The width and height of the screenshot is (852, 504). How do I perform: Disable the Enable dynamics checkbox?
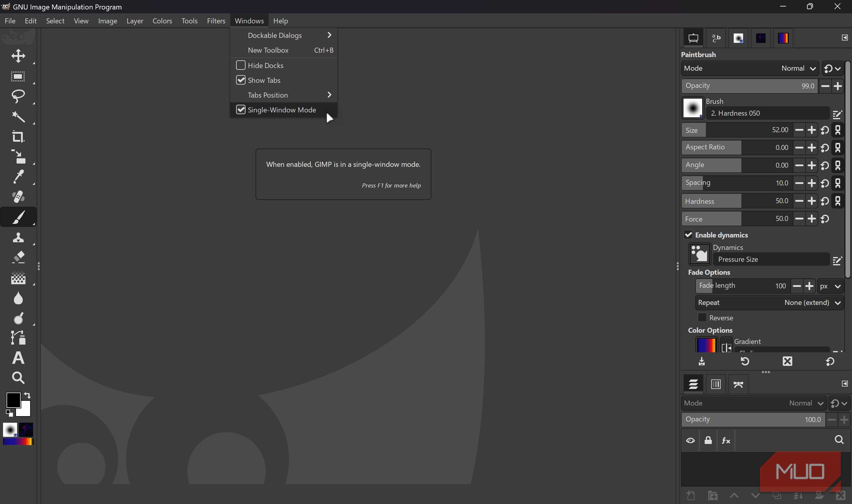688,235
